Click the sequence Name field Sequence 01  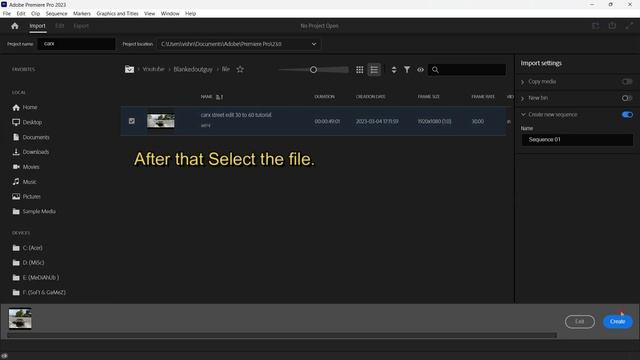(x=577, y=140)
